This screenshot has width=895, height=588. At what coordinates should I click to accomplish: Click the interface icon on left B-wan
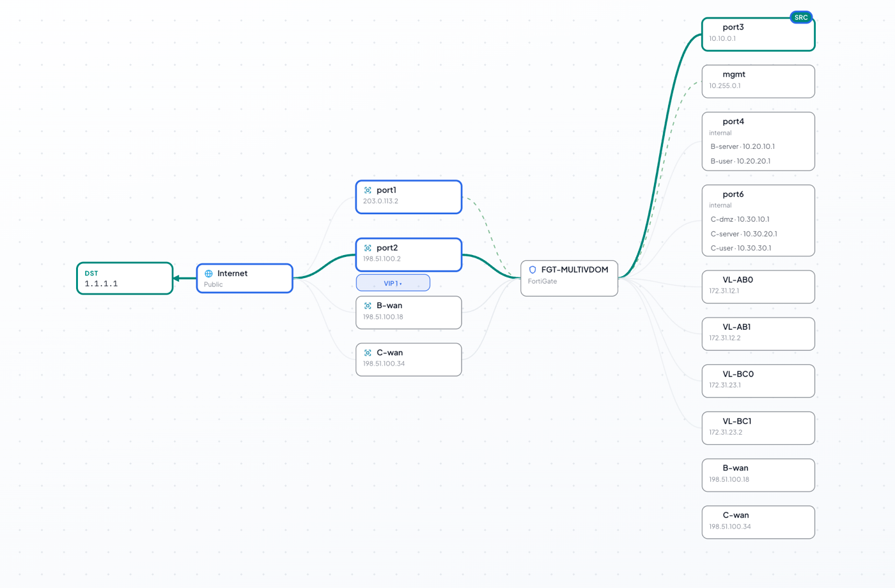tap(368, 306)
